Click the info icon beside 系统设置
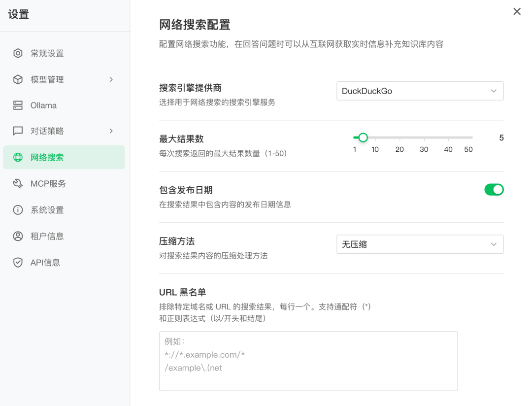 [x=18, y=210]
